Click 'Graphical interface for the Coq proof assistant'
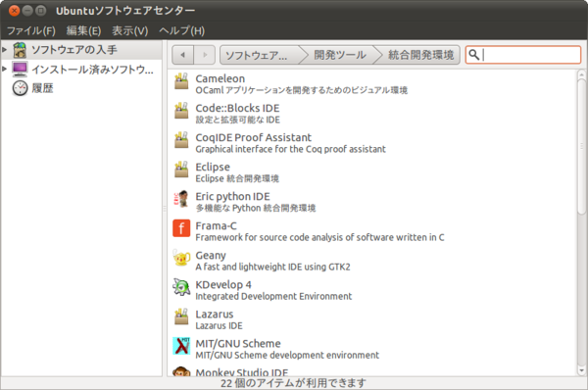The width and height of the screenshot is (588, 390). 291,149
